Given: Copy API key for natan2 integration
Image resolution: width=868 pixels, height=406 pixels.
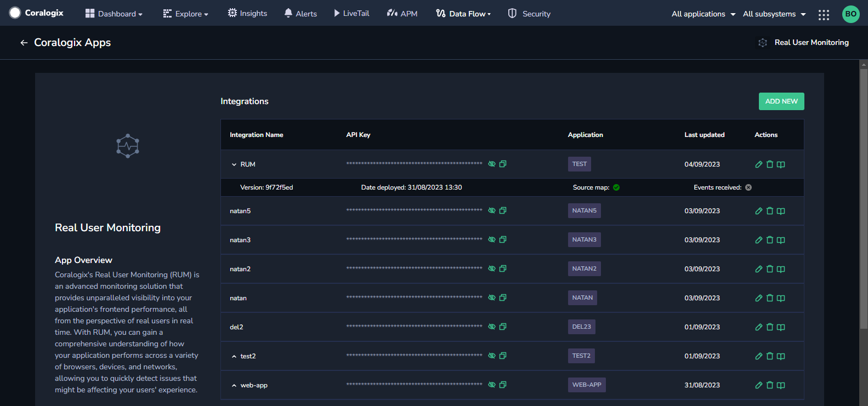Looking at the screenshot, I should point(503,268).
